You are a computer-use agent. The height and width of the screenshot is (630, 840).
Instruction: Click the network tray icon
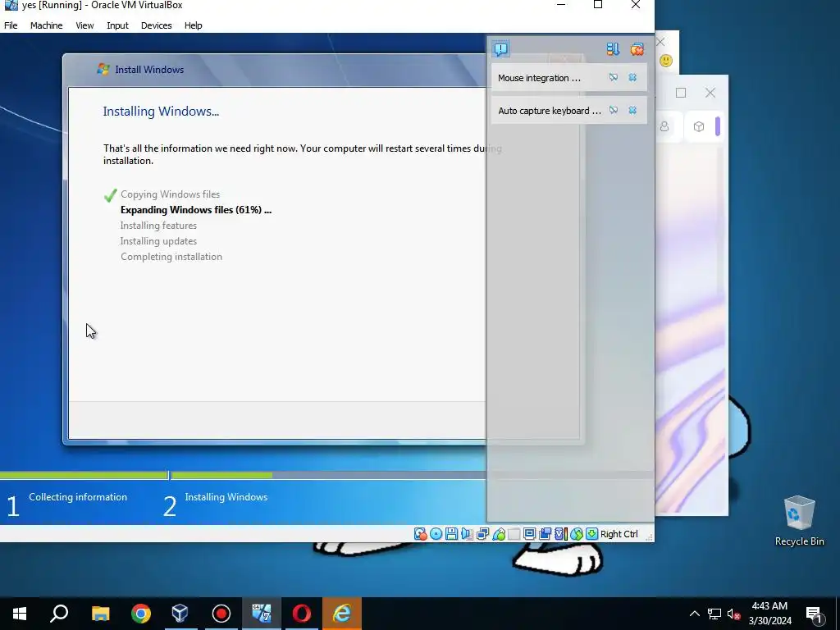coord(714,614)
